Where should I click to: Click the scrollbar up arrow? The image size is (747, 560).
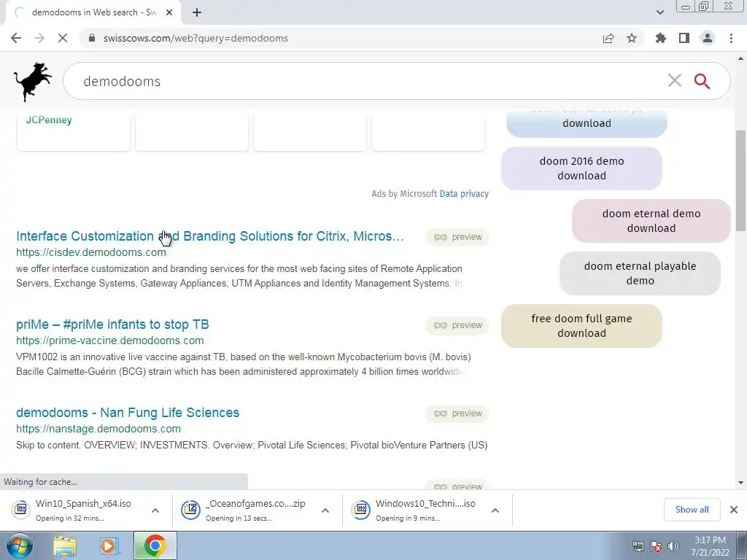point(740,58)
